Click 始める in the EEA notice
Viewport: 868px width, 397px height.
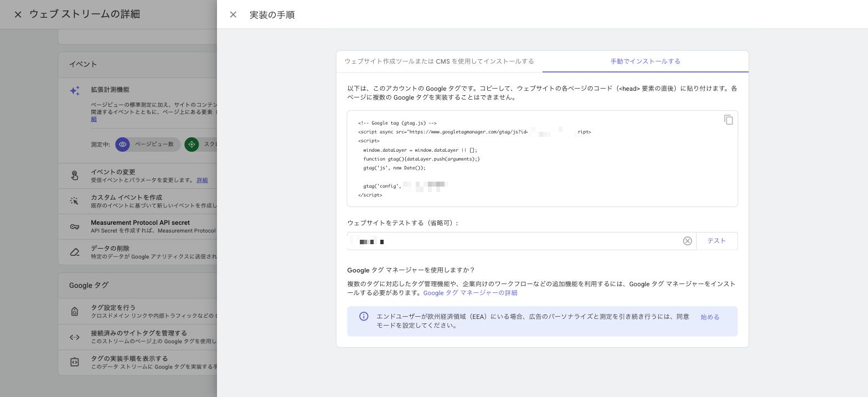coord(710,317)
